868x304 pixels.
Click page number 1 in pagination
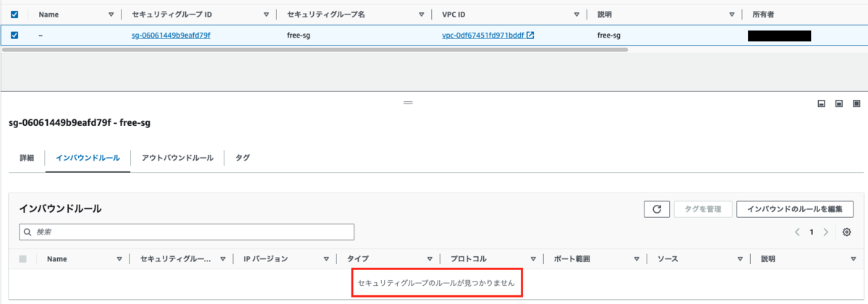pyautogui.click(x=812, y=232)
